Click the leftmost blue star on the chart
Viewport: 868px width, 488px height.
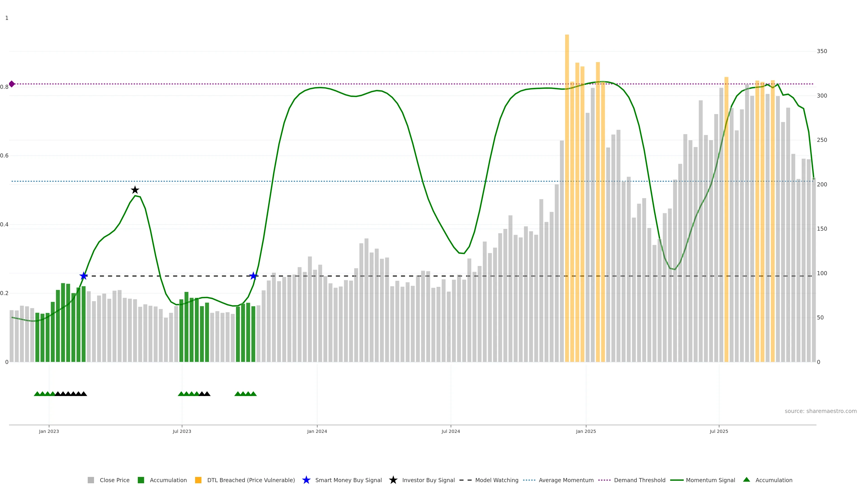84,276
